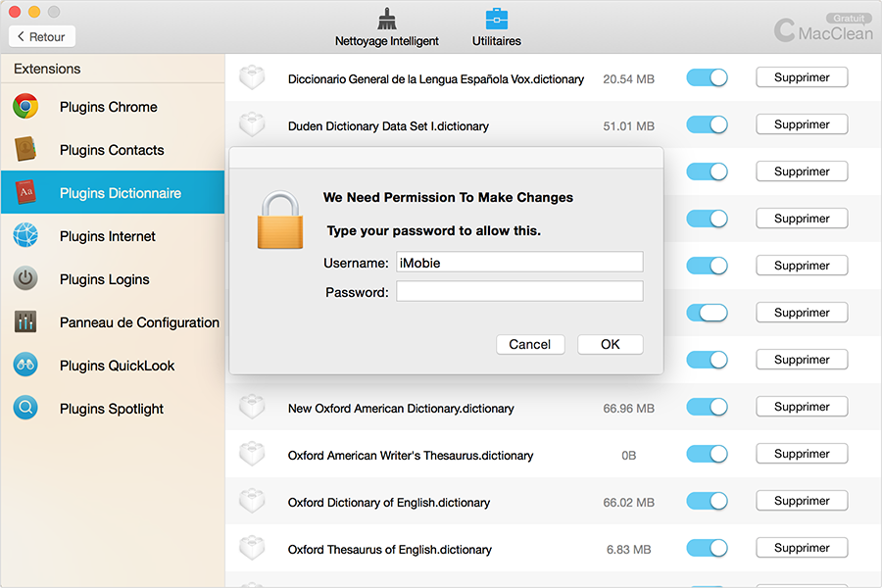The width and height of the screenshot is (882, 588).
Task: Open Plugins Internet extensions list
Action: pos(113,236)
